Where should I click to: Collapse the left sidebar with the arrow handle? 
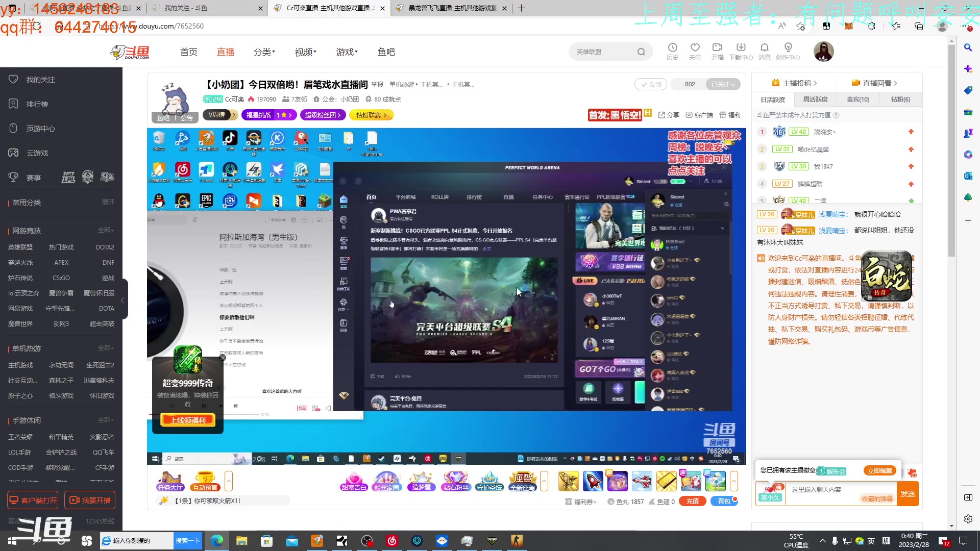click(x=123, y=300)
